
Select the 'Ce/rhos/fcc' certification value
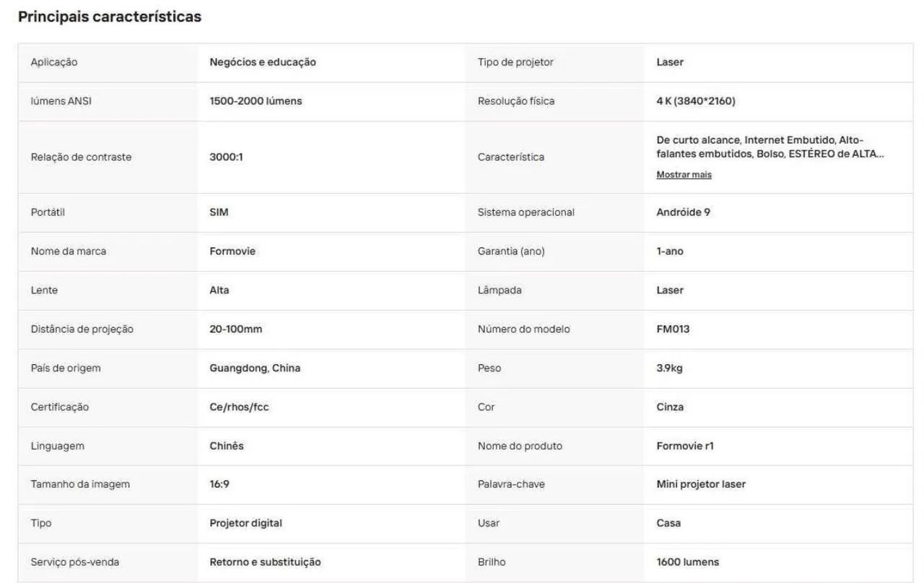pos(239,407)
